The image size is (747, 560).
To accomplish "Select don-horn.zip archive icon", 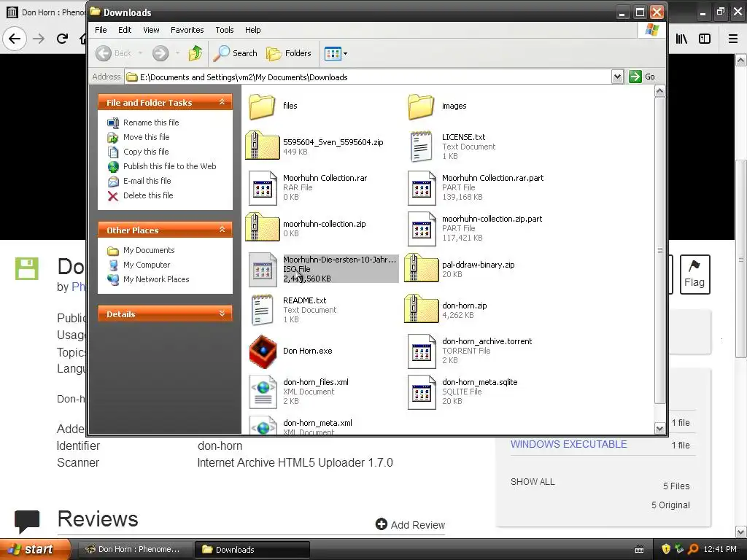I will point(421,310).
